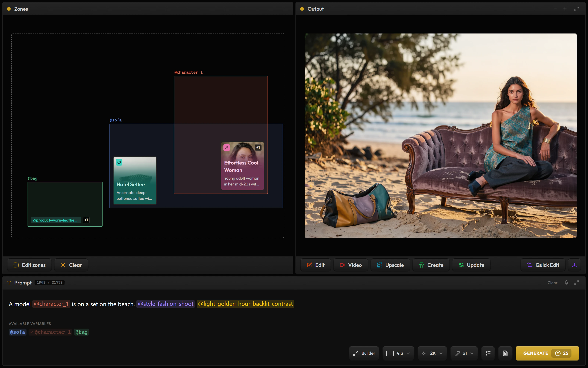This screenshot has height=368, width=588.
Task: Open the Builder view
Action: pyautogui.click(x=364, y=353)
